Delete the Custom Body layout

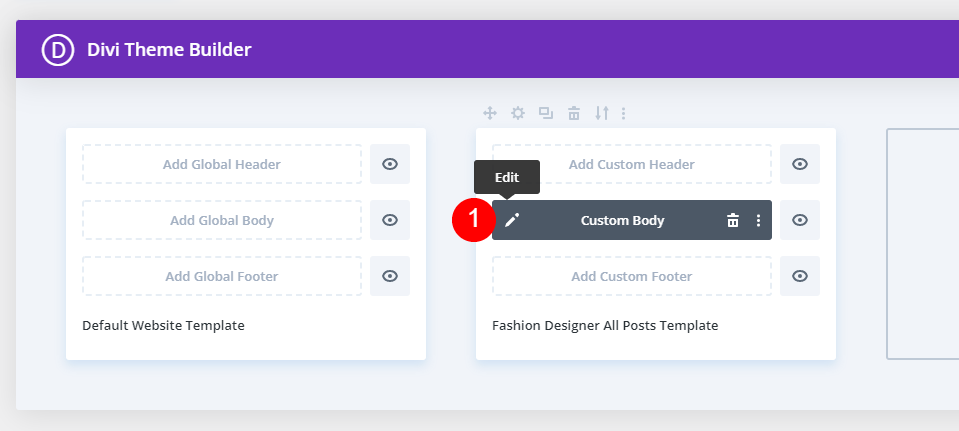[x=733, y=221]
